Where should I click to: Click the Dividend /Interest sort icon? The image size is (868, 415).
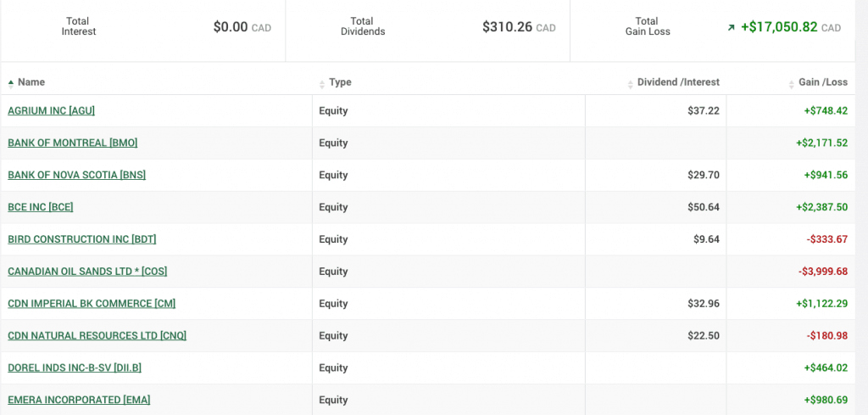coord(631,84)
